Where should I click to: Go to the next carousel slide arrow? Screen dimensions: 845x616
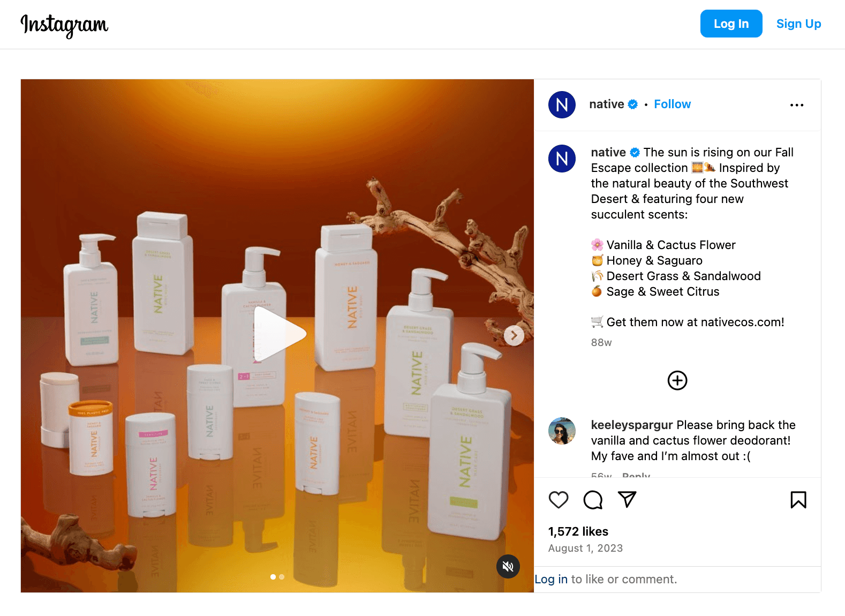pyautogui.click(x=514, y=336)
